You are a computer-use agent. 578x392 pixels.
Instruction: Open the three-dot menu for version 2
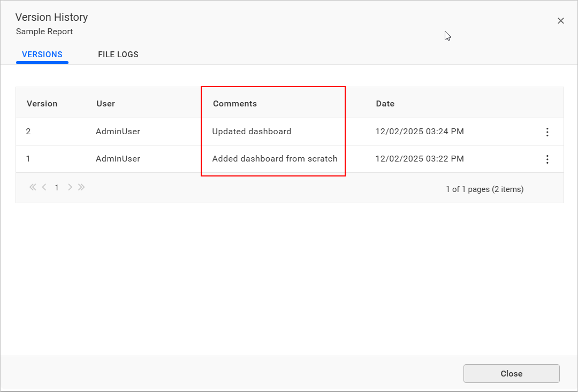point(547,132)
